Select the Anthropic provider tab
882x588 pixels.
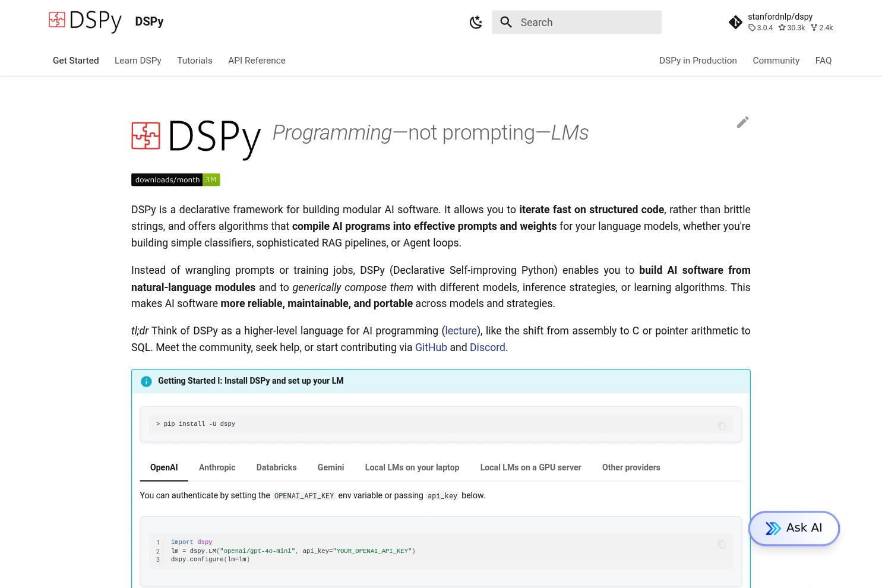217,467
